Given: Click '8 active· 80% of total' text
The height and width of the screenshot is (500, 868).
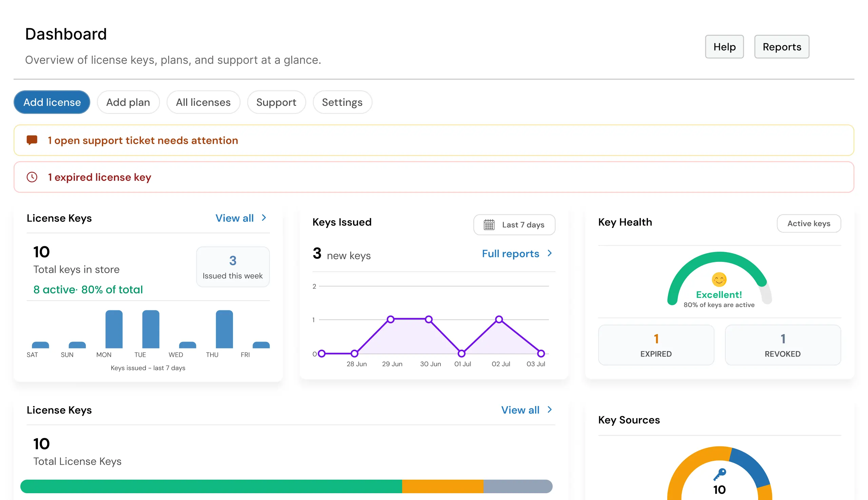Looking at the screenshot, I should [88, 289].
